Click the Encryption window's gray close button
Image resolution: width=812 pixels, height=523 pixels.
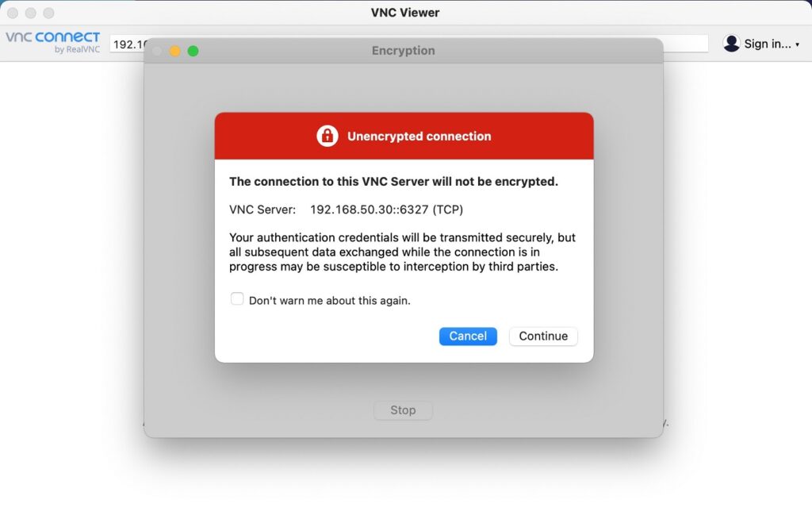(x=157, y=51)
